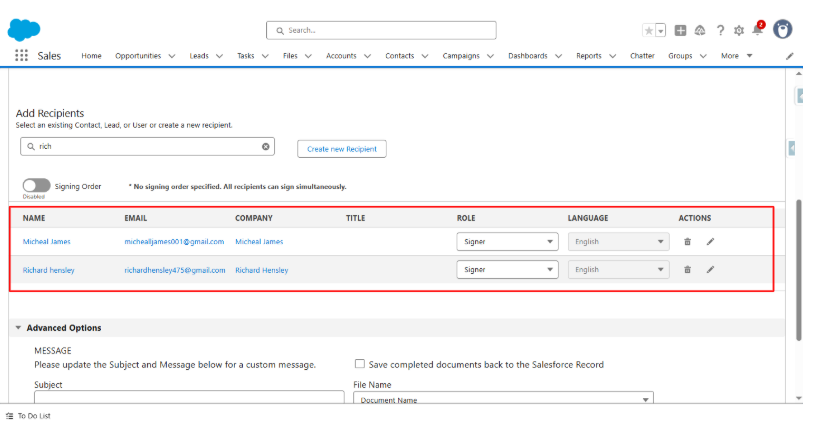Edit the Richard hensley recipient with pencil

coord(710,269)
